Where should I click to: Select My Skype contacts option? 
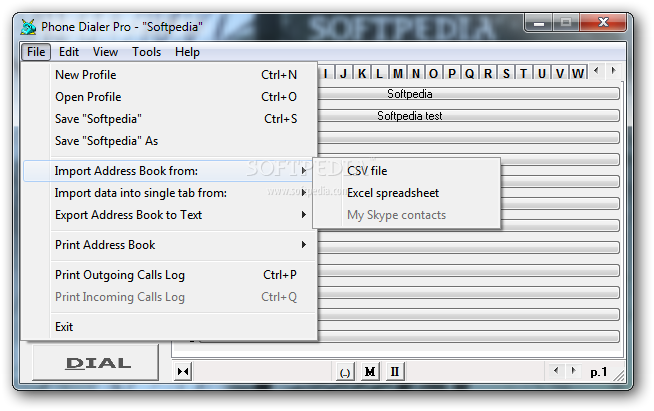coord(406,215)
